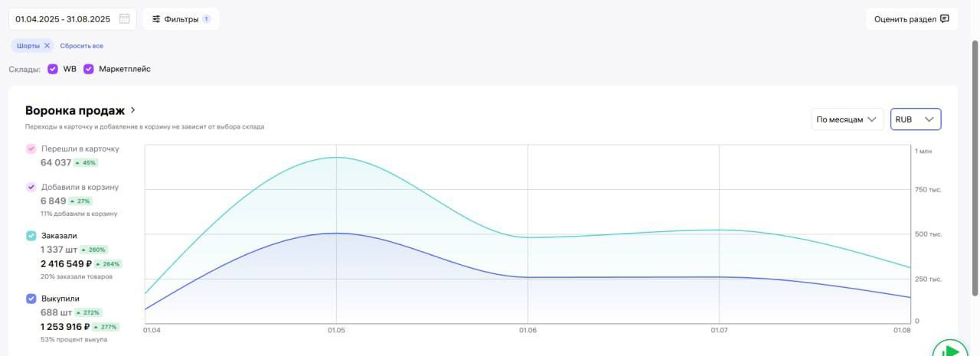Image resolution: width=980 pixels, height=356 pixels.
Task: Click the page vertical scrollbar
Action: tap(975, 167)
